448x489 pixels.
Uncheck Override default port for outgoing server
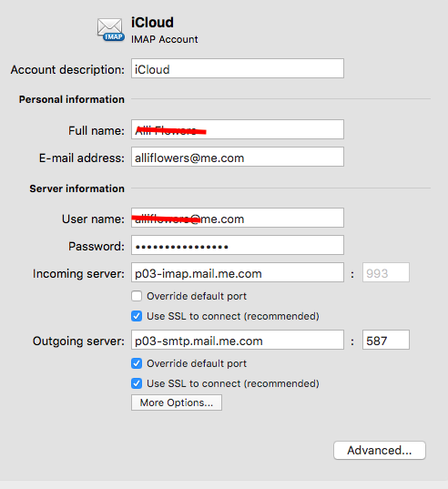137,363
